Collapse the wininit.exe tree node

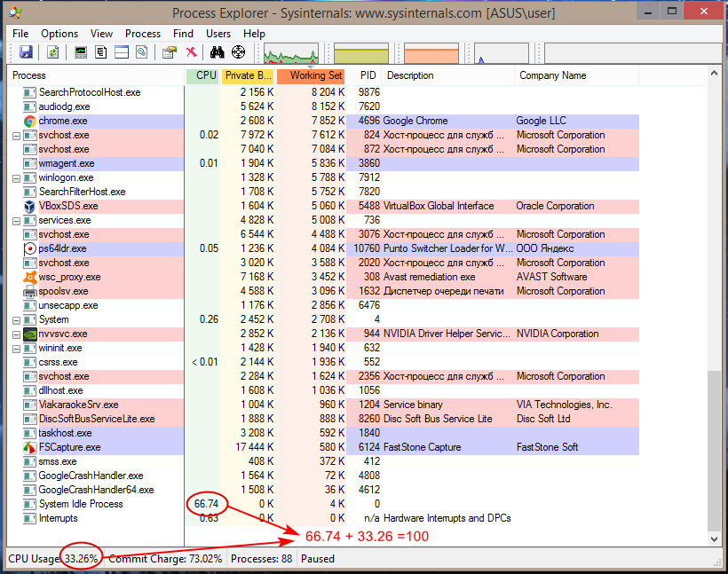point(16,348)
